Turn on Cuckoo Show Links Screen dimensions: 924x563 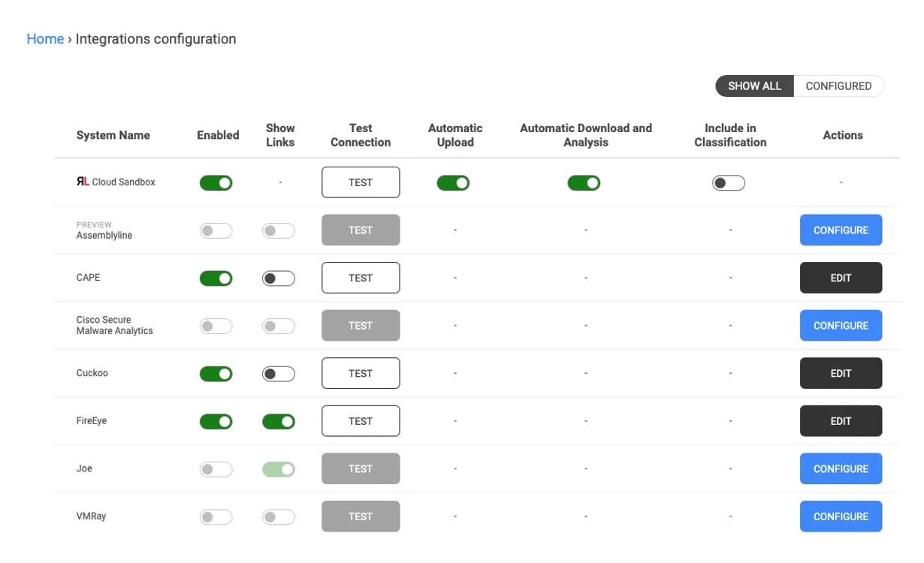point(279,374)
